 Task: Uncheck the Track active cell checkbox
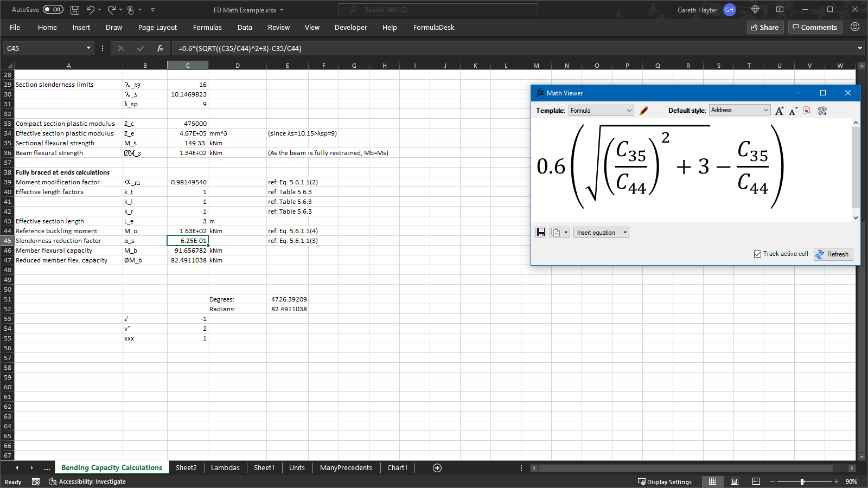(757, 254)
